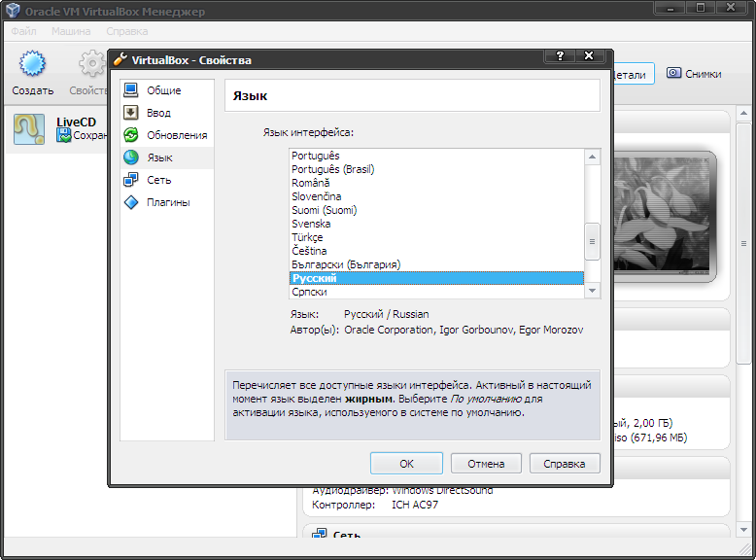
Task: Select Svenska language
Action: (x=437, y=224)
